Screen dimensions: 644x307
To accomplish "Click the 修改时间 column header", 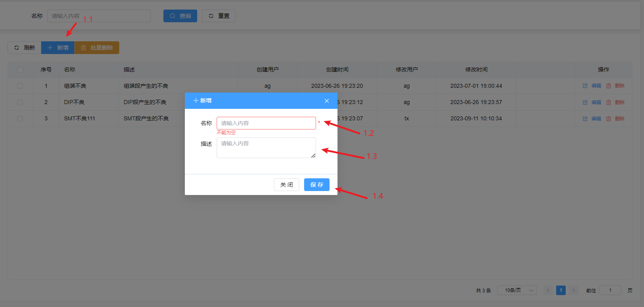I will coord(476,70).
